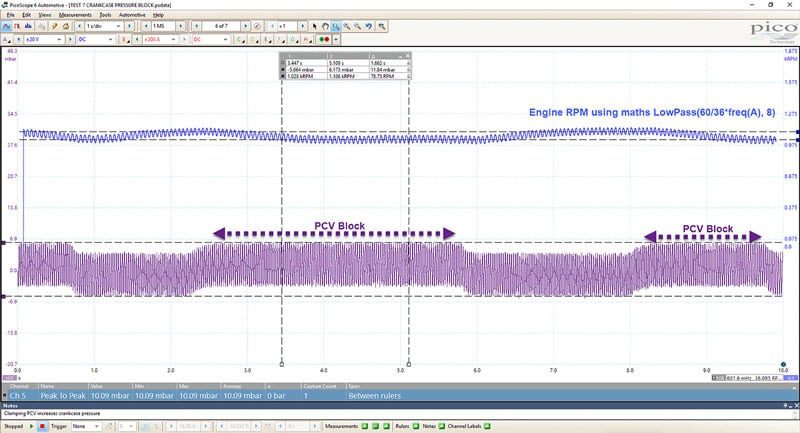Open the Measurements menu
The width and height of the screenshot is (800, 433).
coord(75,15)
